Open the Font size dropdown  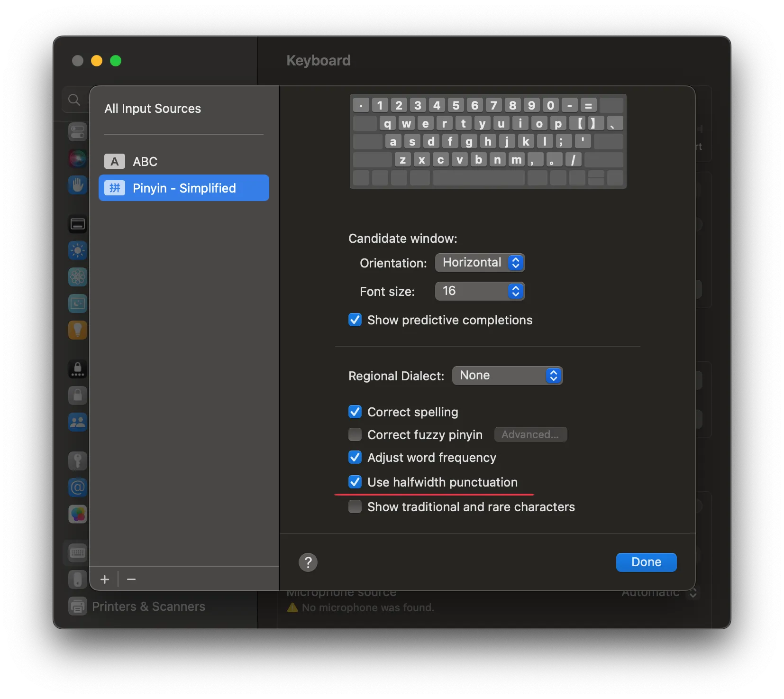pos(480,291)
